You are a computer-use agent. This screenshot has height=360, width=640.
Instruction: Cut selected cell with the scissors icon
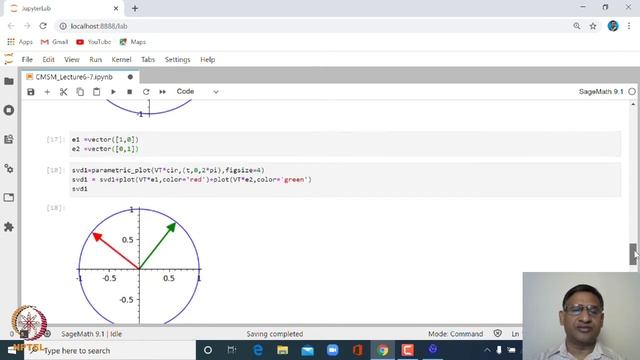[63, 92]
